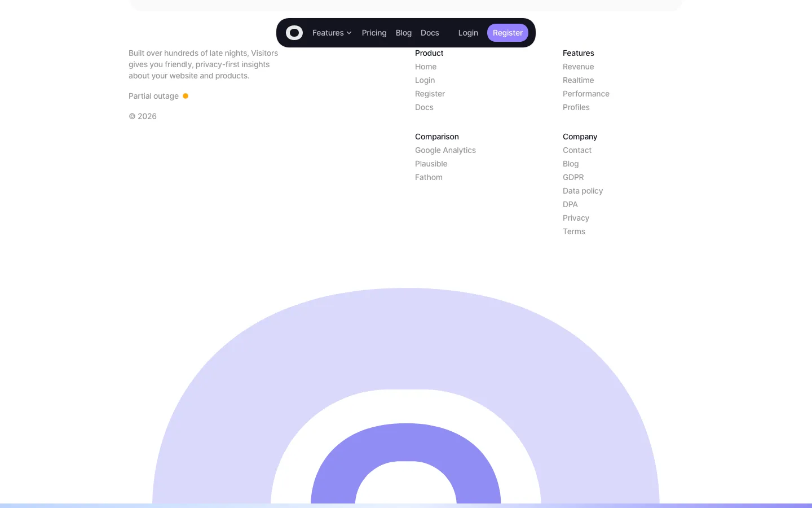Open Docs under the Product footer heading
The height and width of the screenshot is (508, 812).
(425, 107)
